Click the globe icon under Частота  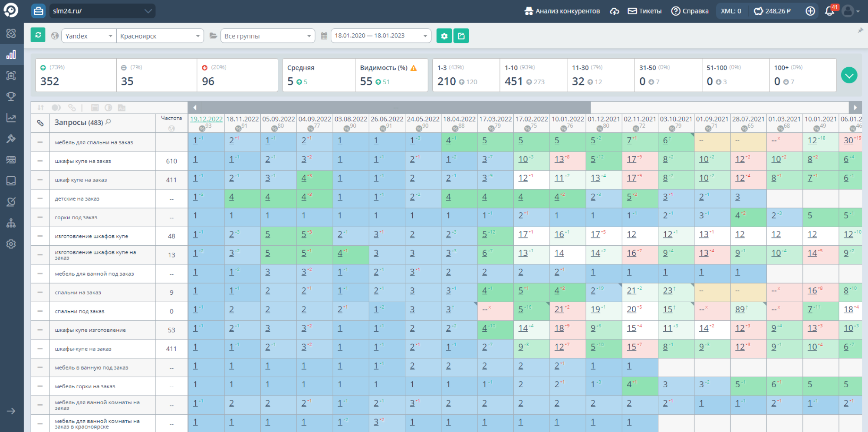[171, 128]
